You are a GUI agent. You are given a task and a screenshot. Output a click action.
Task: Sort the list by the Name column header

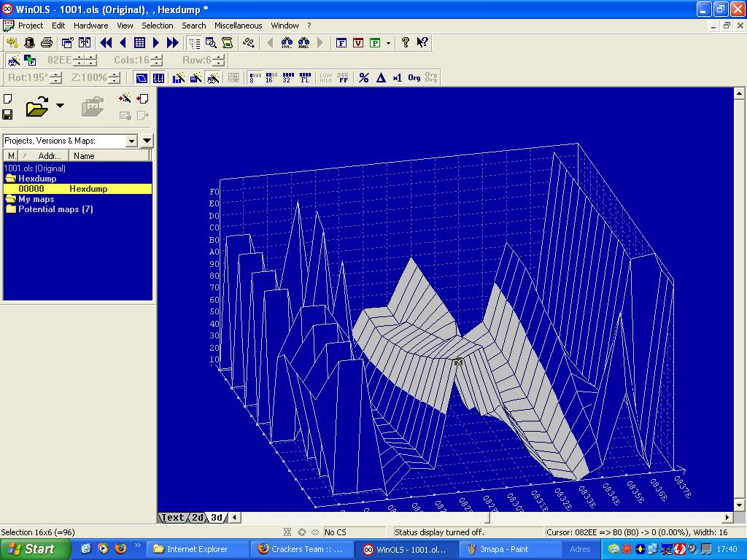(x=109, y=156)
